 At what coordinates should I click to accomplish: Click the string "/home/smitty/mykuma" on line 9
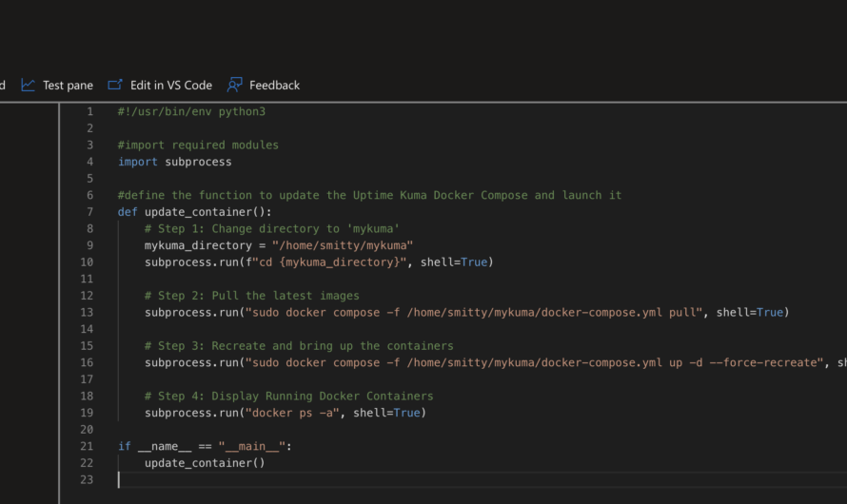343,245
